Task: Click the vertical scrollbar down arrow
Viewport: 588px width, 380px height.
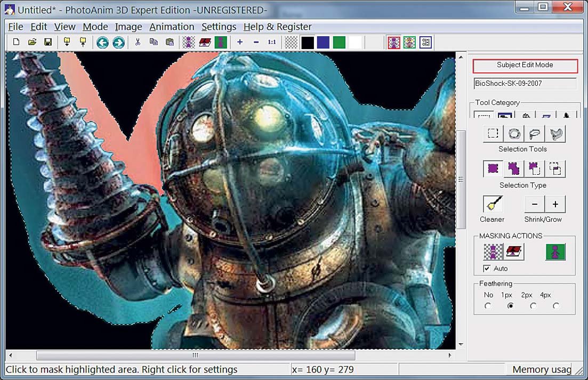Action: click(461, 344)
